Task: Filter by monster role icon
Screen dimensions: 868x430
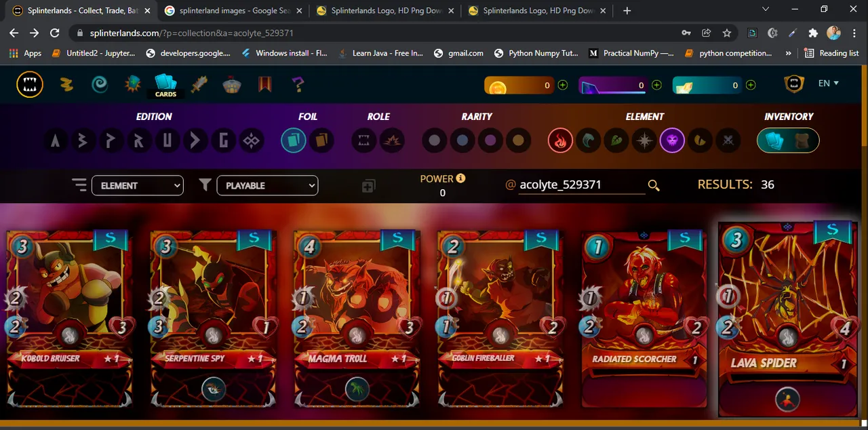Action: tap(364, 141)
